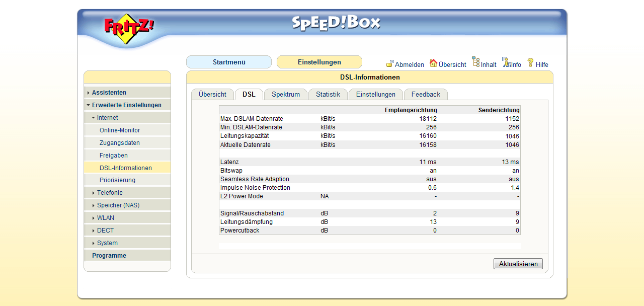Click the FRITZ! logo
Viewport: 644px width, 306px height.
(x=129, y=29)
